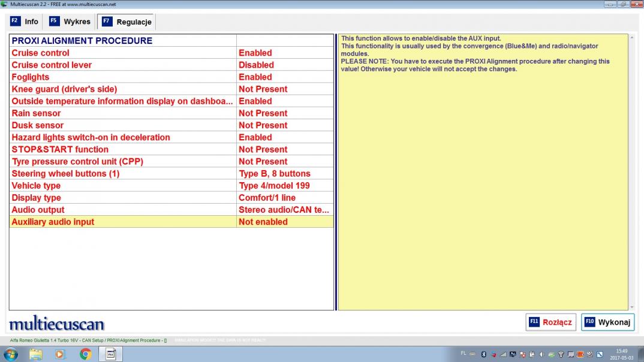Click the orange tray icon
Viewport: 644px width, 362px height.
(x=580, y=354)
